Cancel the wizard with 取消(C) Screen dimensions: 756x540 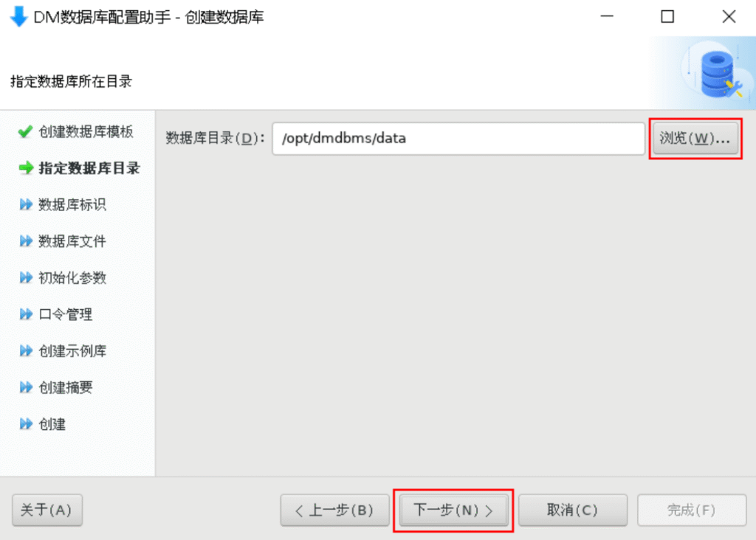(573, 510)
